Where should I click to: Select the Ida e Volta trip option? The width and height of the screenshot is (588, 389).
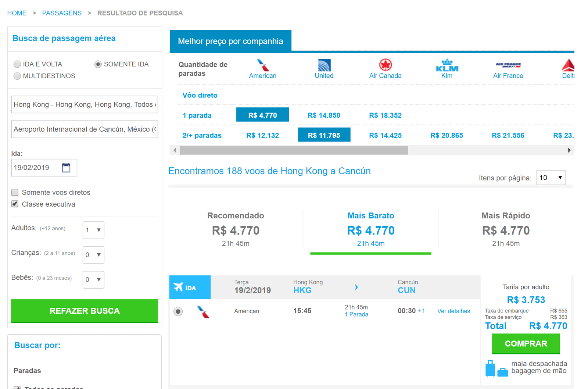tap(17, 64)
